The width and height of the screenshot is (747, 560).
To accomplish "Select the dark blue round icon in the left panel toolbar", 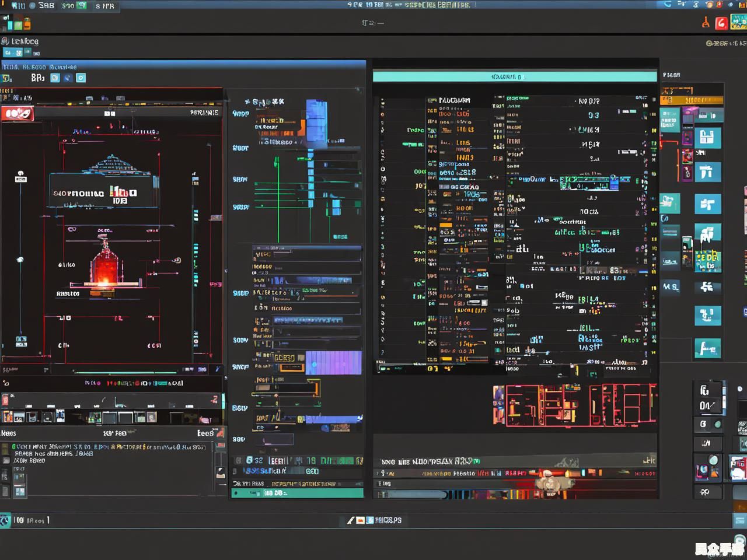I will pyautogui.click(x=68, y=78).
